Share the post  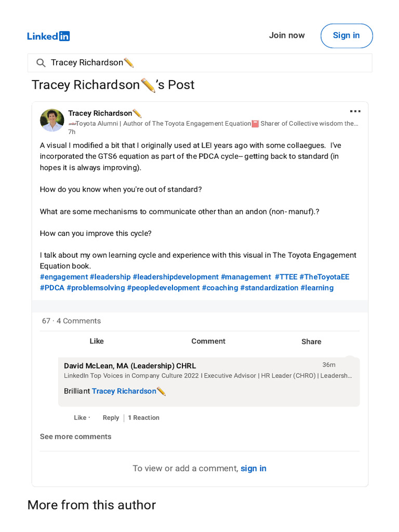click(x=311, y=341)
